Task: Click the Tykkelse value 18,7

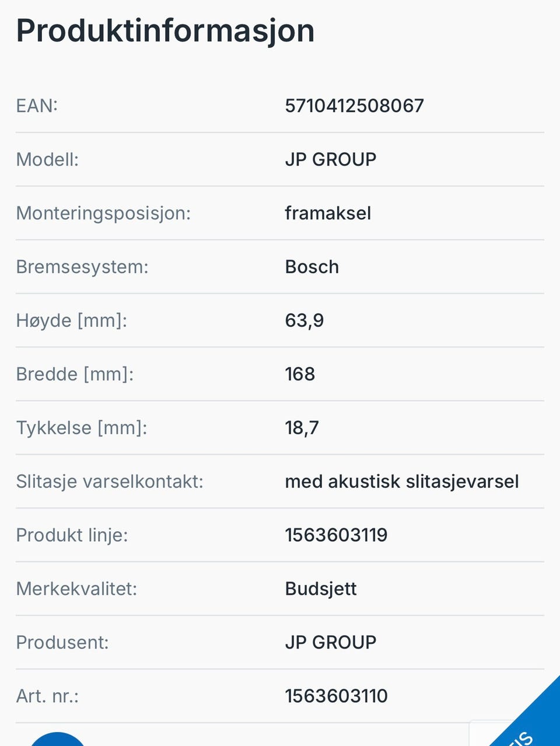Action: [x=302, y=428]
